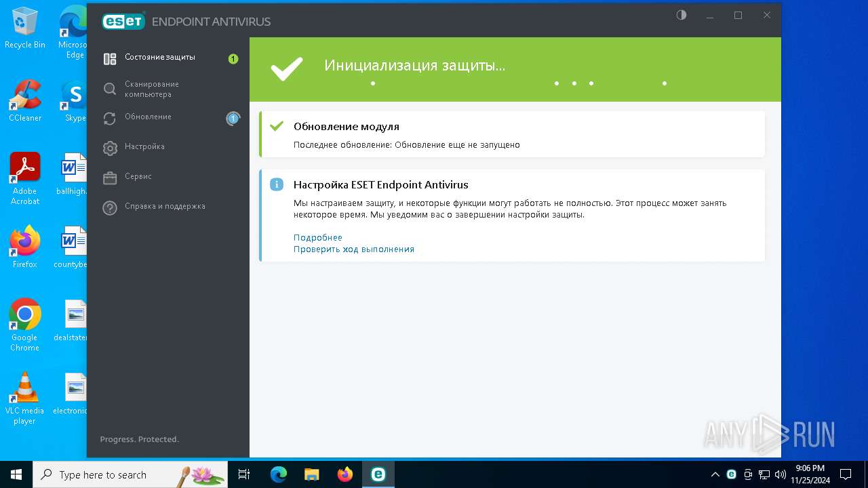Open File Explorer from the taskbar
This screenshot has width=868, height=488.
[311, 474]
